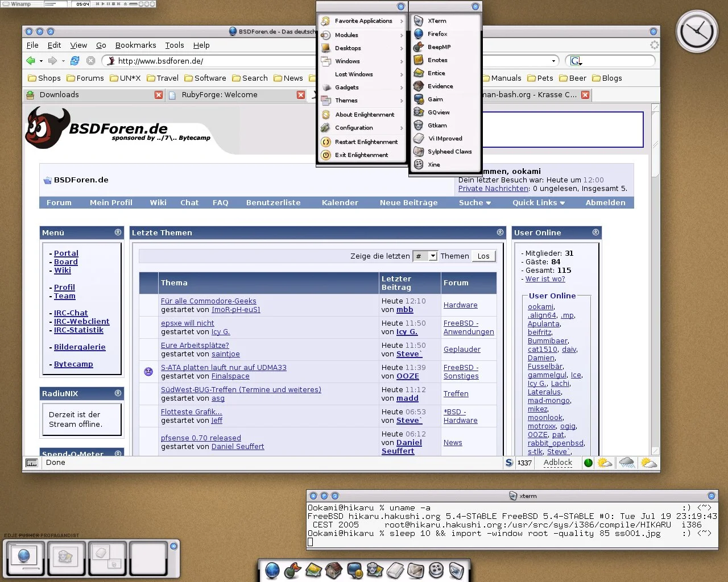The height and width of the screenshot is (582, 728).
Task: Collapse the Letzte Themen panel
Action: [500, 232]
